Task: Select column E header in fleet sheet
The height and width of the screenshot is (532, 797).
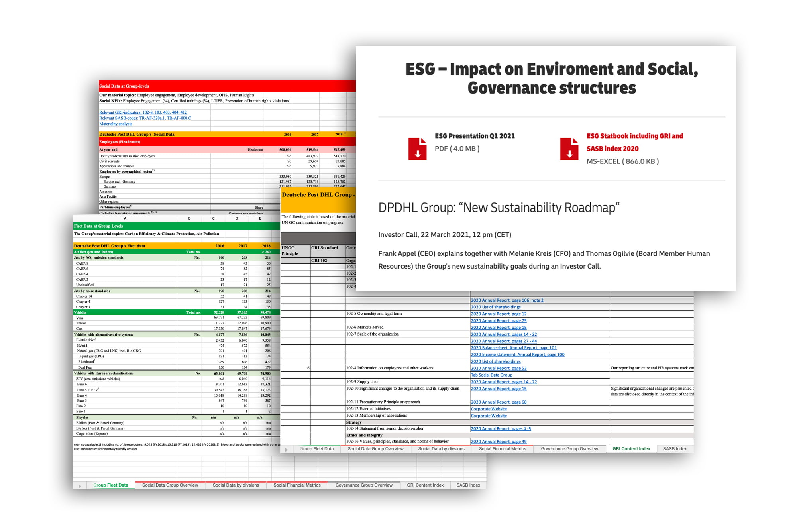Action: 260,218
